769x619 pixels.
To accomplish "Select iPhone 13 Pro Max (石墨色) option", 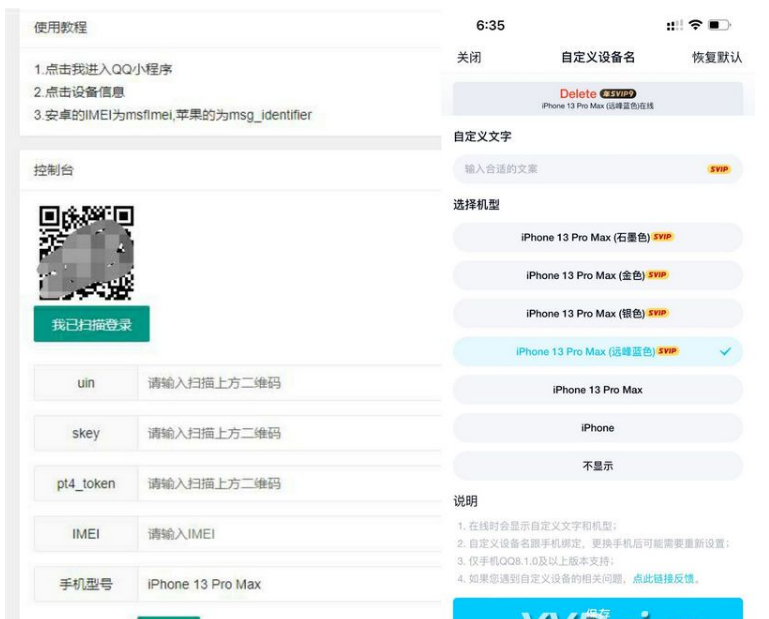I will [597, 237].
